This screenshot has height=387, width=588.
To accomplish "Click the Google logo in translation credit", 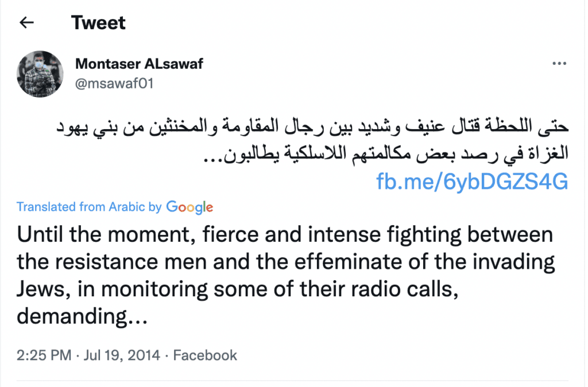I will [189, 207].
